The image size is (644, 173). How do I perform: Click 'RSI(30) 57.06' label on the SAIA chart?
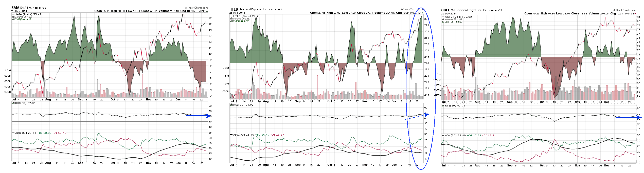tap(25, 103)
